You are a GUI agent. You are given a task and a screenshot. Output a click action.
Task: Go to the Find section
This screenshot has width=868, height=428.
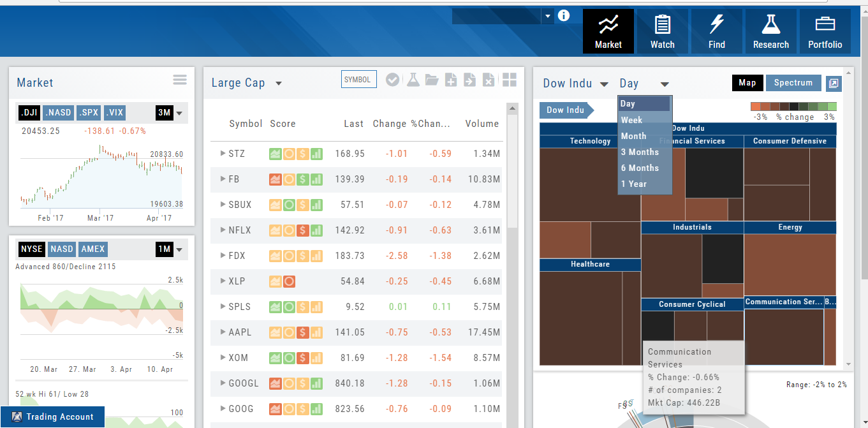(x=716, y=31)
